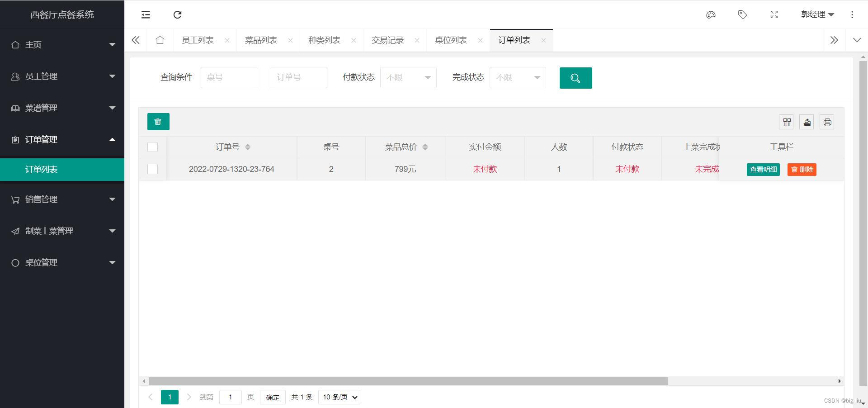Viewport: 868px width, 408px height.
Task: Go to next page arrow
Action: click(189, 397)
